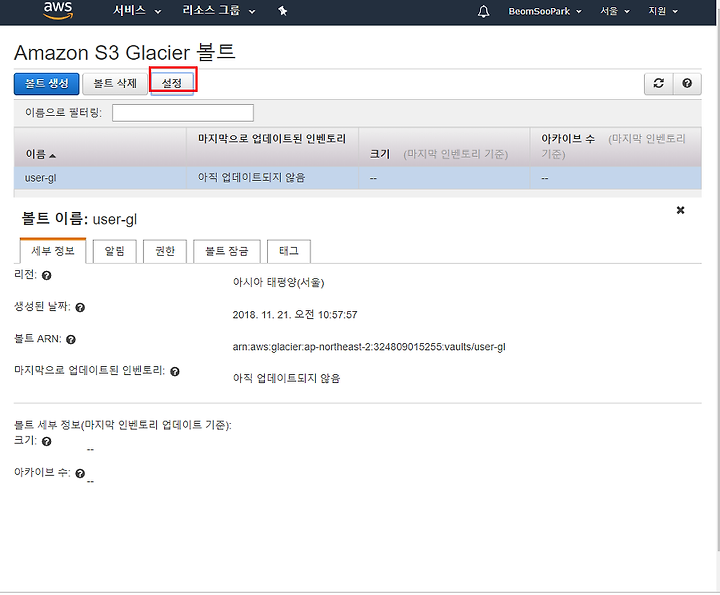The height and width of the screenshot is (595, 720).
Task: Click the 볼트 삭제 button
Action: (115, 84)
